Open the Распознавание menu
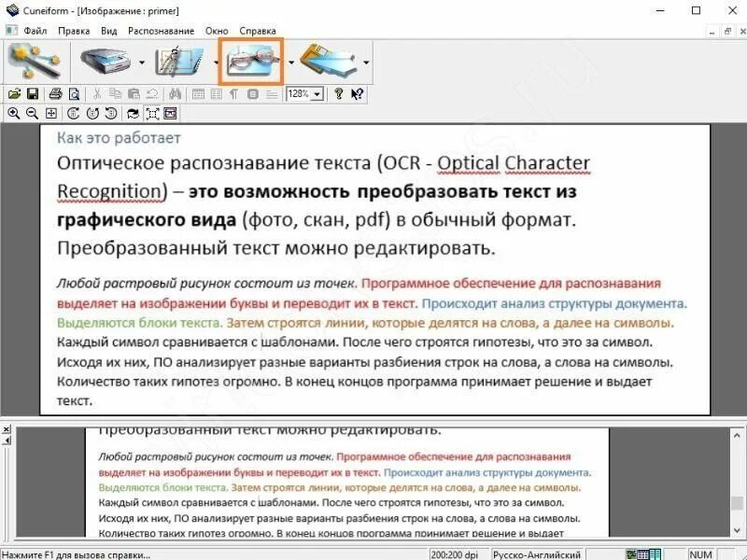 tap(161, 31)
